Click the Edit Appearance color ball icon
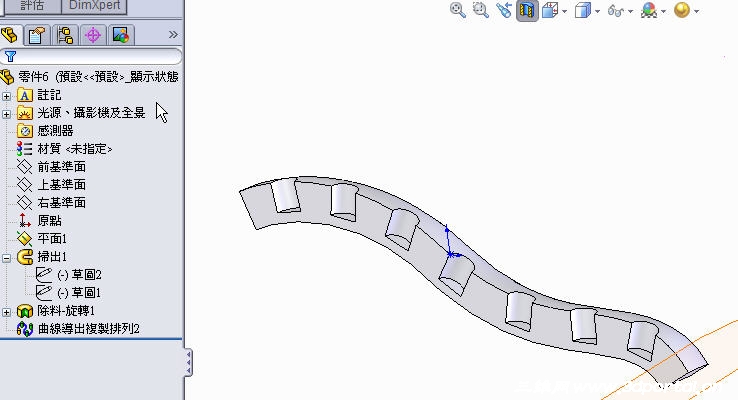Screen dimensions: 738x400 pos(649,10)
